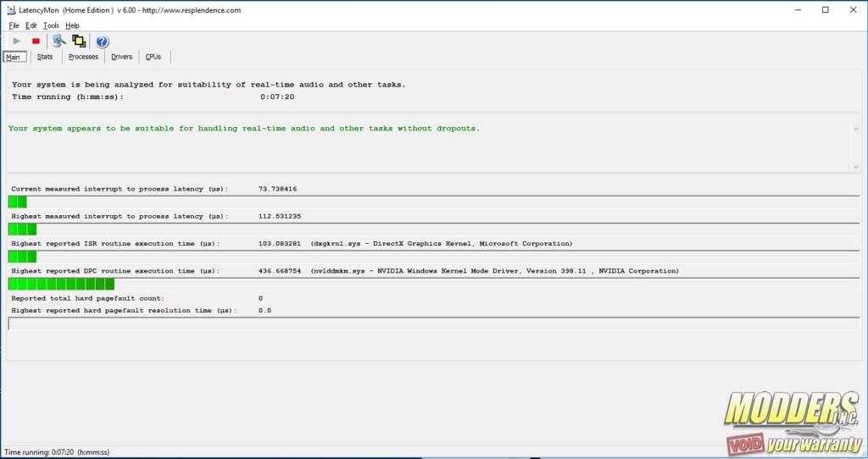Image resolution: width=868 pixels, height=459 pixels.
Task: Open the blue help question mark icon
Action: [x=102, y=41]
